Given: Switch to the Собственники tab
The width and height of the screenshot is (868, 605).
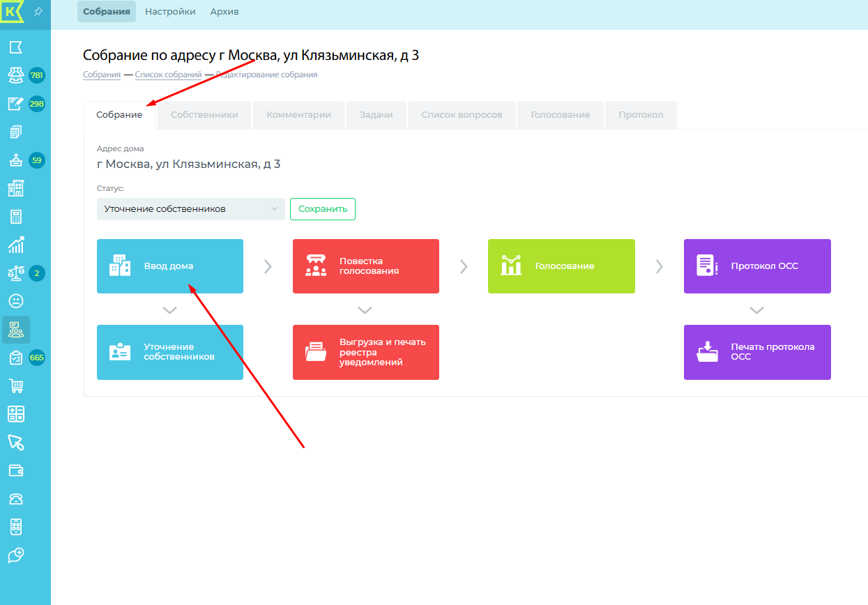Looking at the screenshot, I should click(204, 115).
